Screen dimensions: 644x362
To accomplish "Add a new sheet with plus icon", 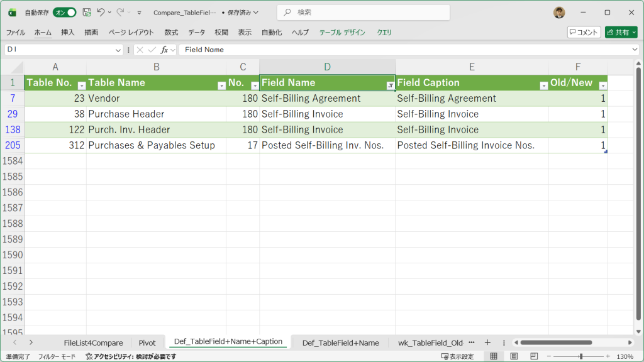I will pyautogui.click(x=487, y=343).
